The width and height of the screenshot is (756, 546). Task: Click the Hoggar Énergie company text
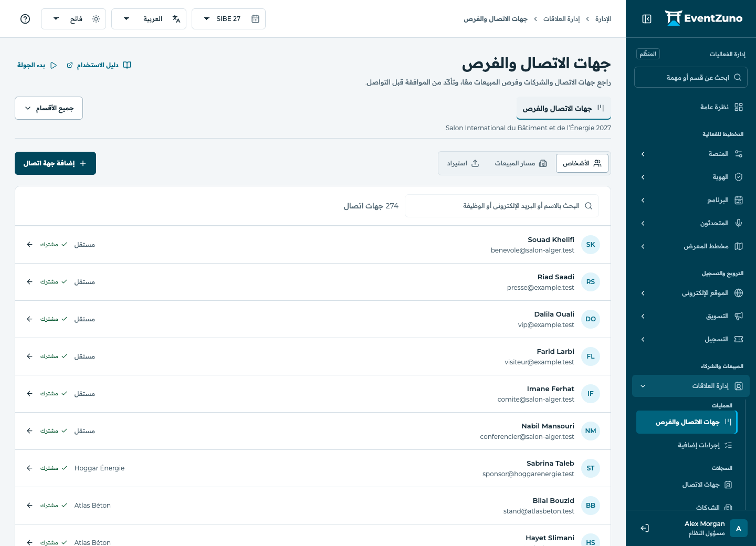[100, 468]
